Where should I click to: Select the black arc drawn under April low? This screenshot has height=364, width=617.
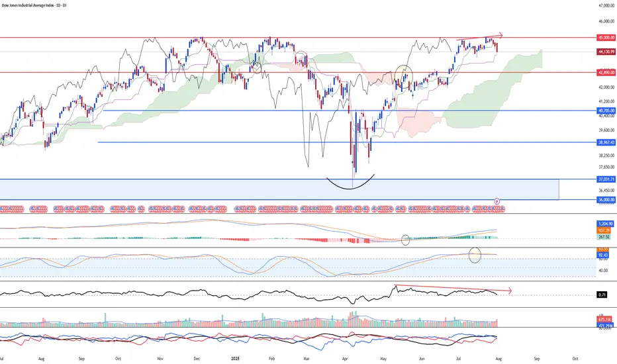pyautogui.click(x=350, y=182)
